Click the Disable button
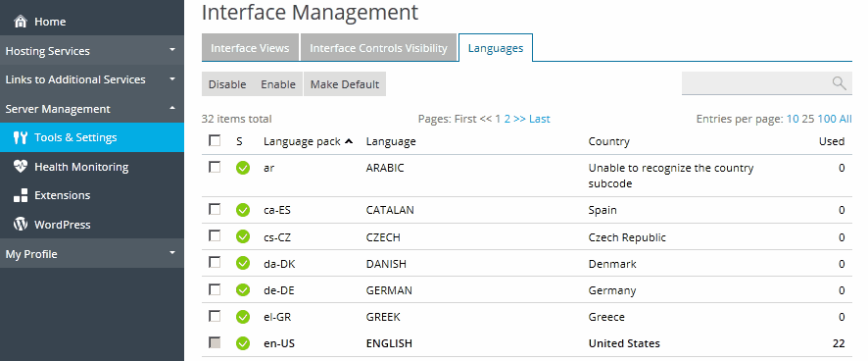The width and height of the screenshot is (868, 361). 227,84
